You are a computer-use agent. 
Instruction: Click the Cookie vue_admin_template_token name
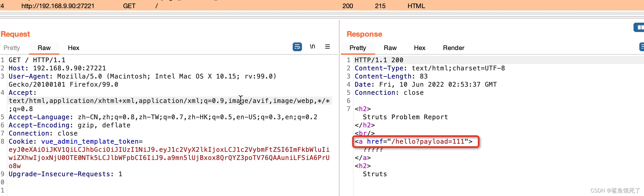(x=90, y=141)
